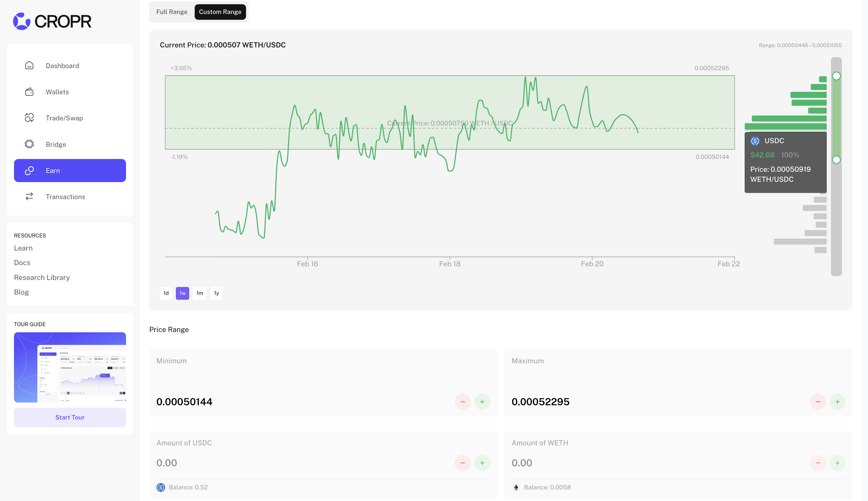868x501 pixels.
Task: Click the Price: 0.00050919 WETH/USDC tooltip text
Action: 780,174
